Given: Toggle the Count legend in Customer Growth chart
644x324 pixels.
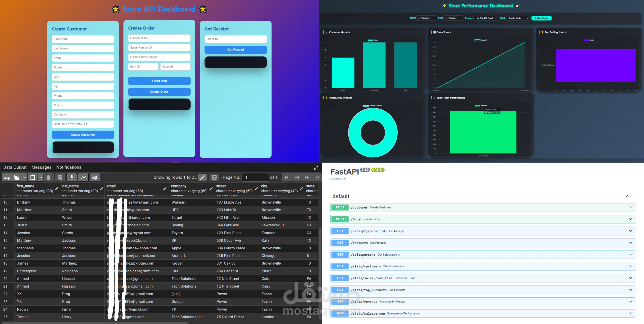Looking at the screenshot, I should pyautogui.click(x=373, y=40).
